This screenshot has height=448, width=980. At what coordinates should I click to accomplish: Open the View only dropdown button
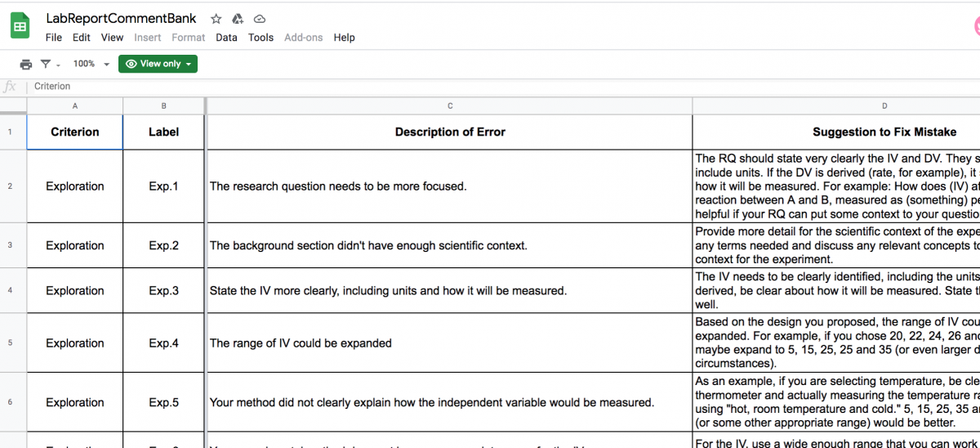158,64
